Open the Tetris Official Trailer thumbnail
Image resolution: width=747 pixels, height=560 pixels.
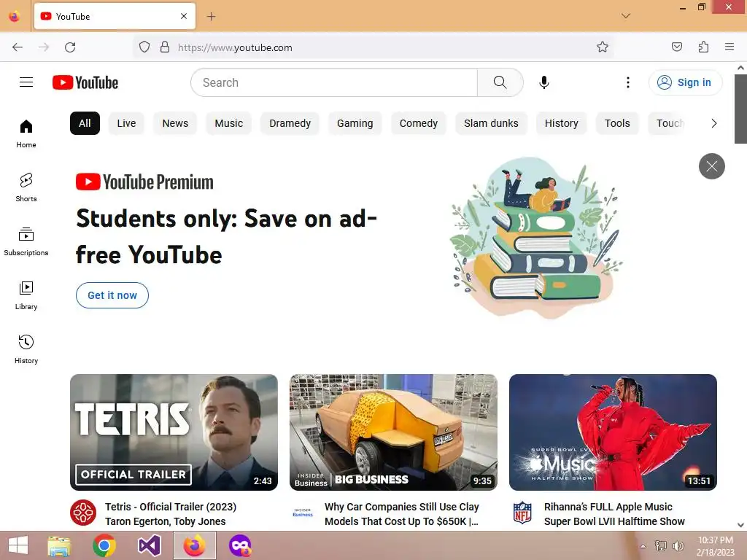[x=174, y=432]
